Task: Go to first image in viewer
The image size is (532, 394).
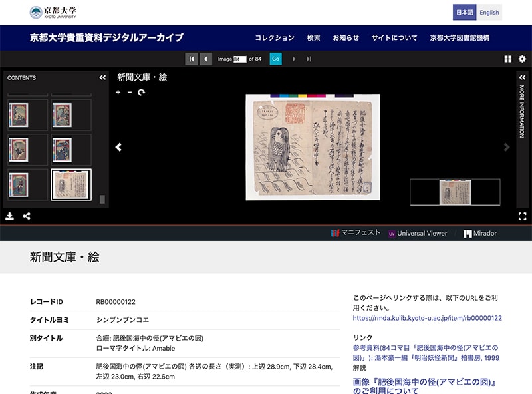Action: pos(192,59)
